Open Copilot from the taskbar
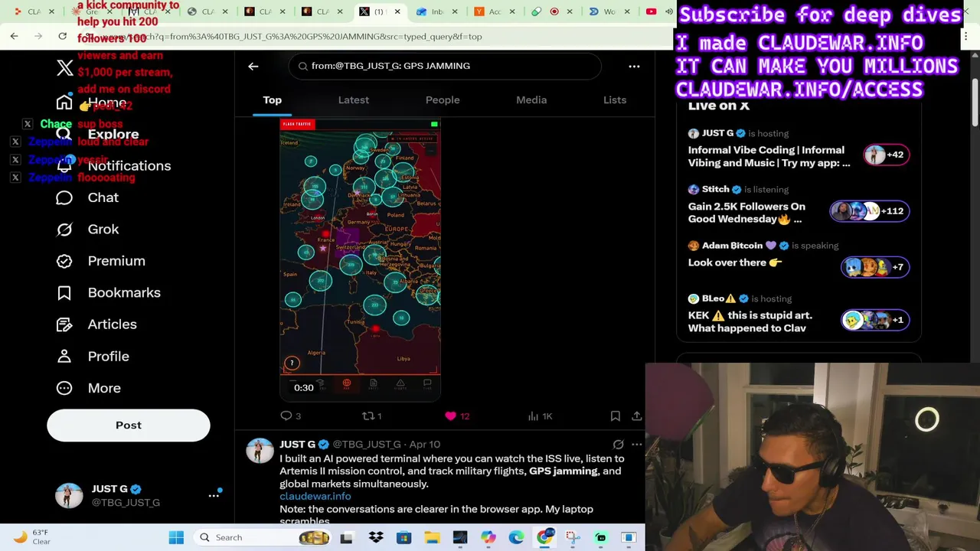The width and height of the screenshot is (980, 551). point(488,538)
